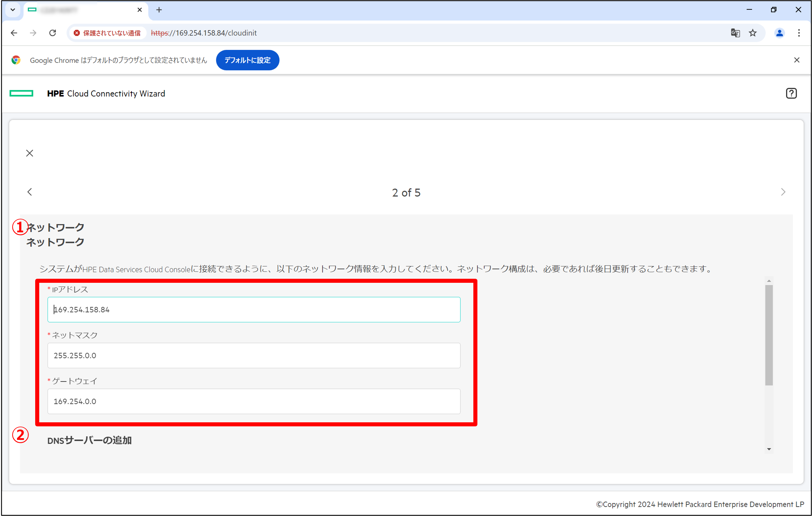
Task: Open the tab search dropdown arrow
Action: (x=13, y=10)
